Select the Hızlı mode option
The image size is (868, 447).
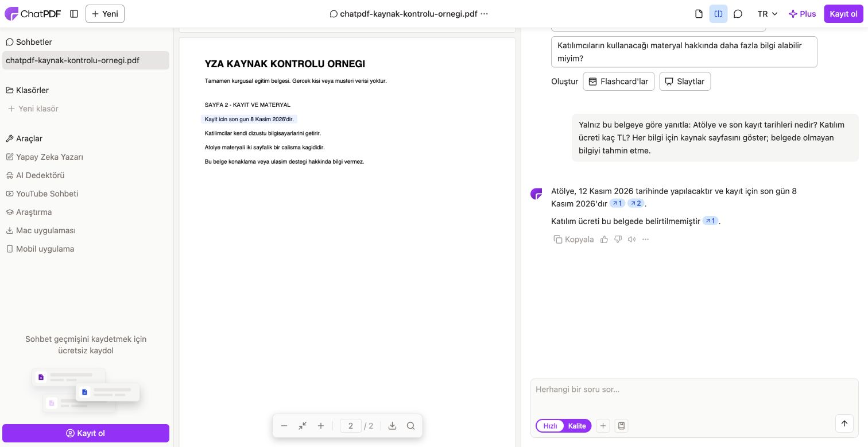[550, 426]
